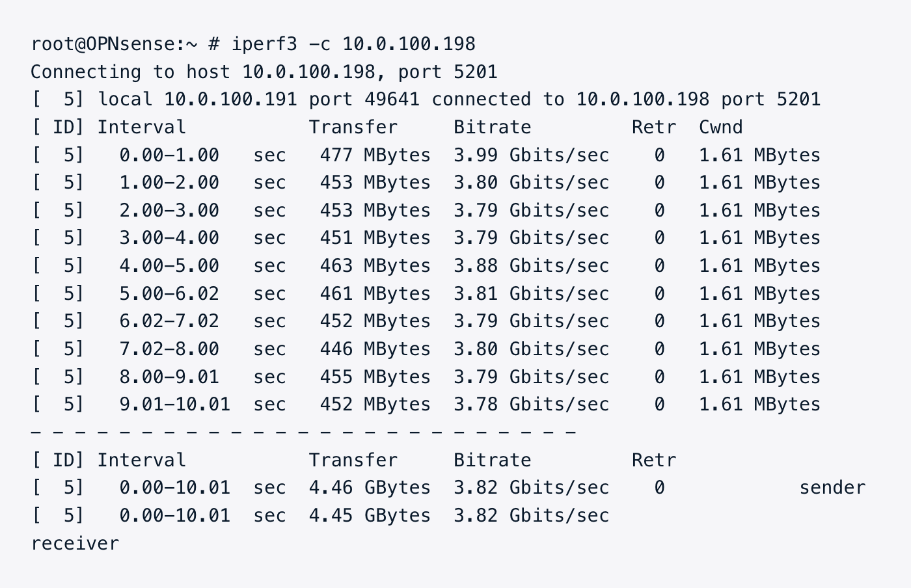Click the 'Cwnd' column header

point(720,127)
